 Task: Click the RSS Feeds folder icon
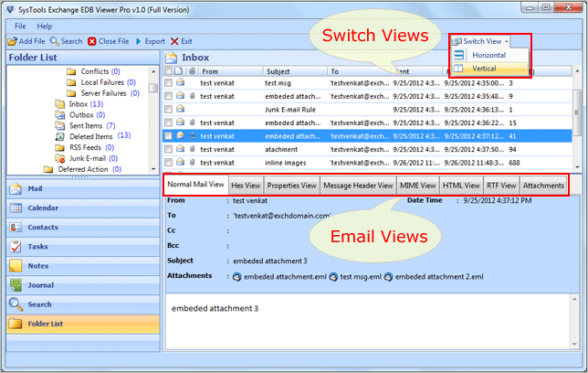point(59,147)
